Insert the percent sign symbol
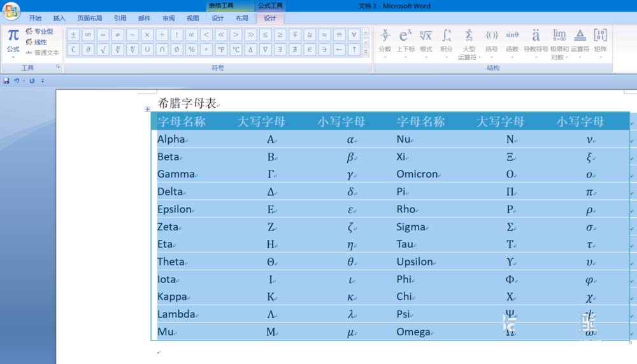Image resolution: width=637 pixels, height=364 pixels. [191, 50]
